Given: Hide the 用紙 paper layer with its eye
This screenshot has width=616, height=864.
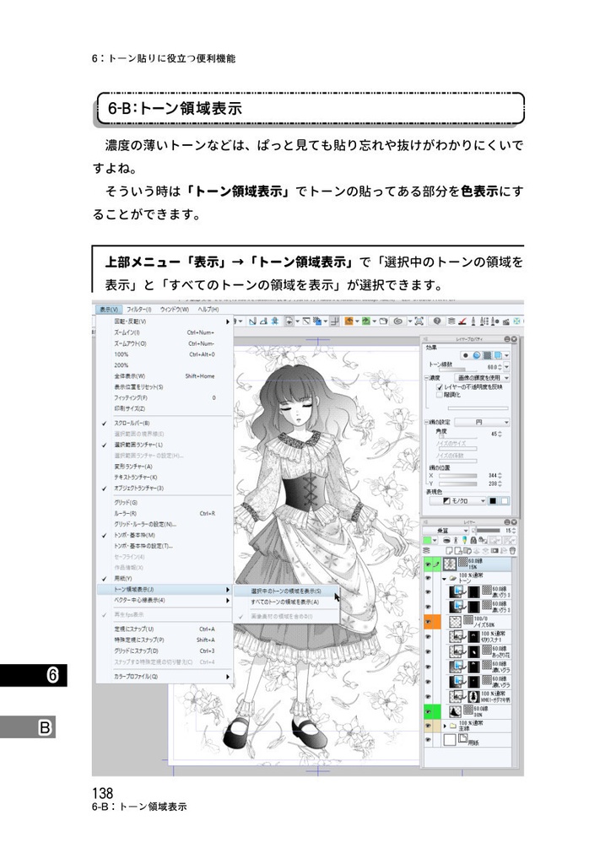Looking at the screenshot, I should 428,739.
